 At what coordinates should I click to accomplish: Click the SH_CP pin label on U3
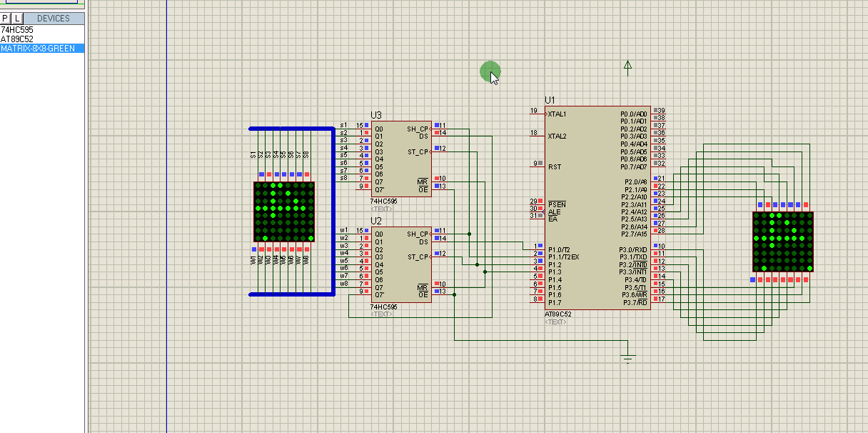(418, 129)
